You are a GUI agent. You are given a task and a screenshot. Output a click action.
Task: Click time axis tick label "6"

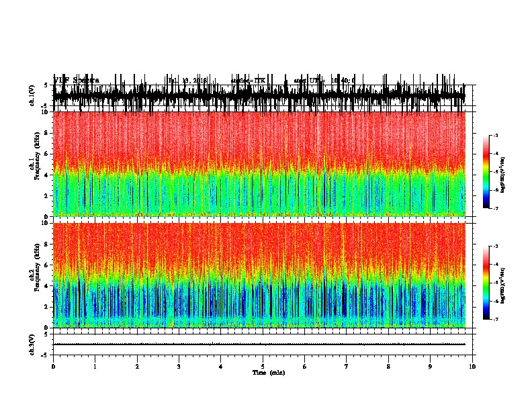[x=304, y=366]
